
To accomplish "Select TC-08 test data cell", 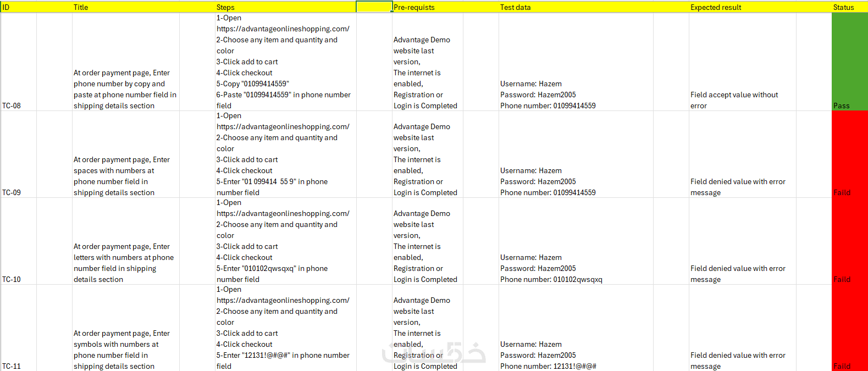I will (x=576, y=62).
